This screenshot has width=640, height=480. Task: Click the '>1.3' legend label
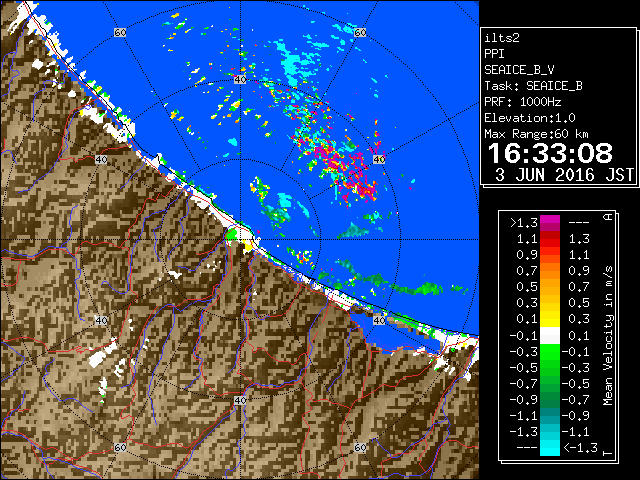[x=523, y=223]
